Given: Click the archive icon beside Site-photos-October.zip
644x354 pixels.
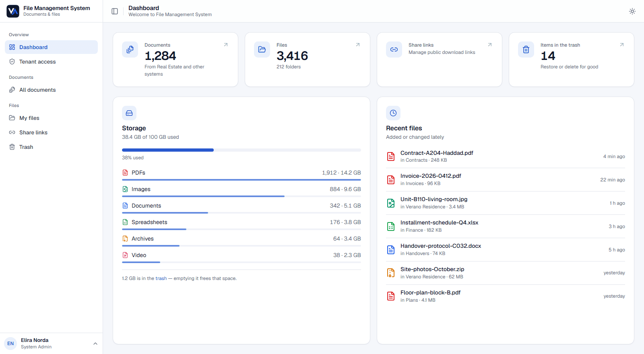Looking at the screenshot, I should [x=391, y=273].
